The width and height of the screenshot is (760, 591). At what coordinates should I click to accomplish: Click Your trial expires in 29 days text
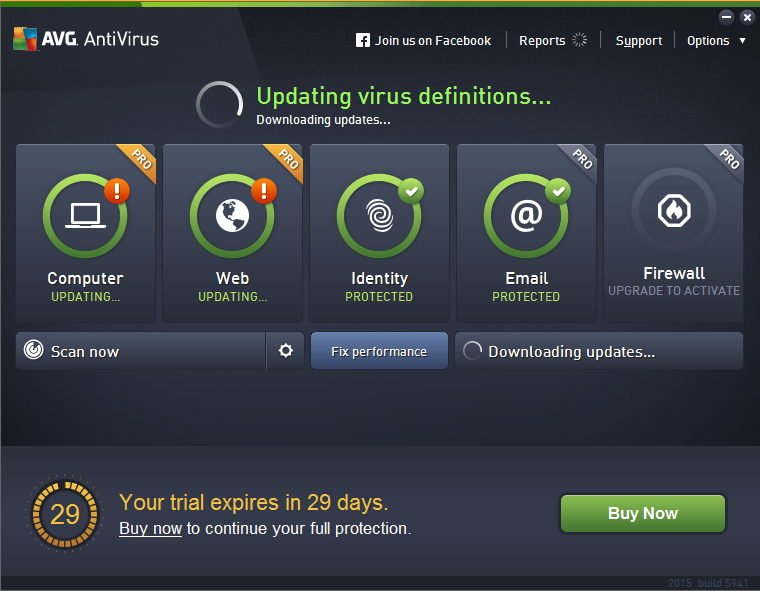coord(253,503)
